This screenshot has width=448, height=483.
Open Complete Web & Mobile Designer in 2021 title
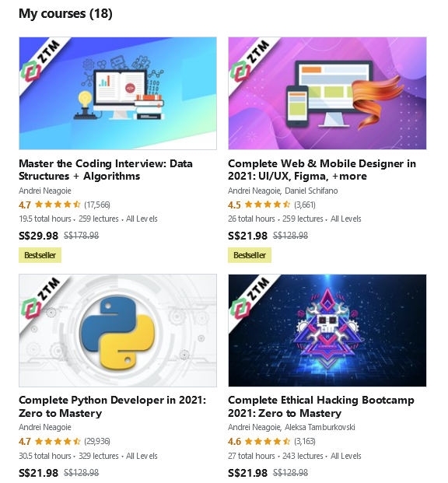322,170
